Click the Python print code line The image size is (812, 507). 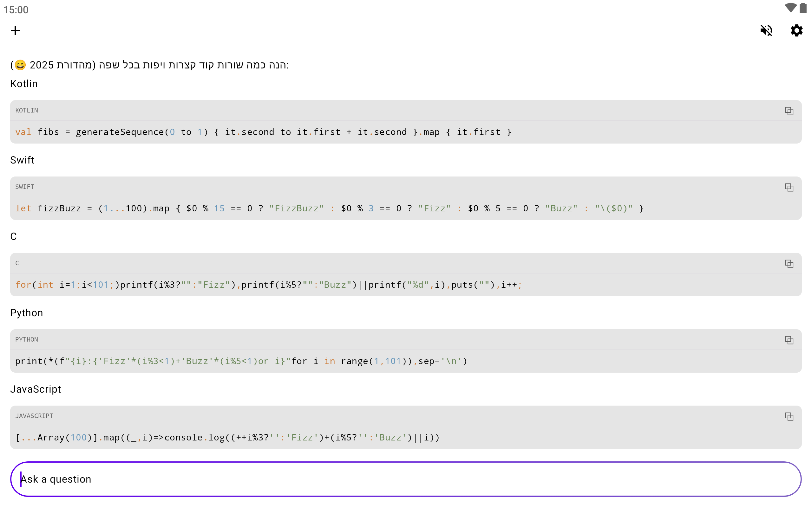pos(241,362)
